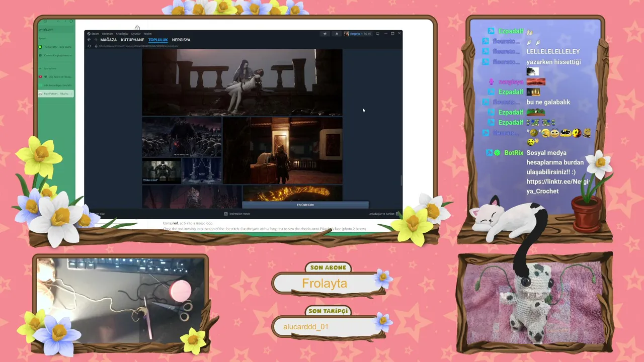Click the 'bu ne galabalık' chat message
Viewport: 644px width, 362px height.
[x=548, y=102]
